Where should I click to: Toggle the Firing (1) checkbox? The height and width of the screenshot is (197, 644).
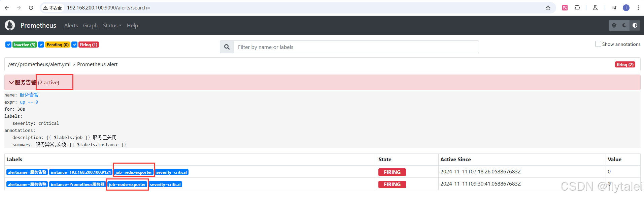(74, 45)
